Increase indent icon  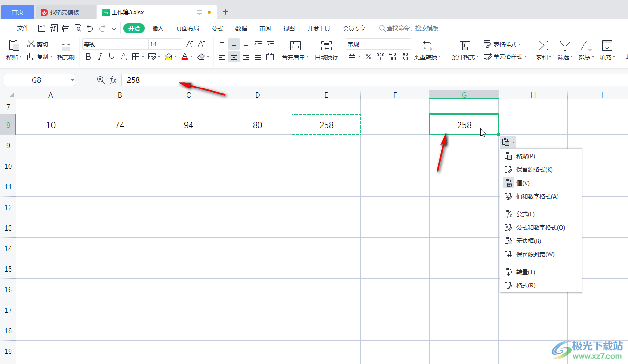[x=270, y=44]
